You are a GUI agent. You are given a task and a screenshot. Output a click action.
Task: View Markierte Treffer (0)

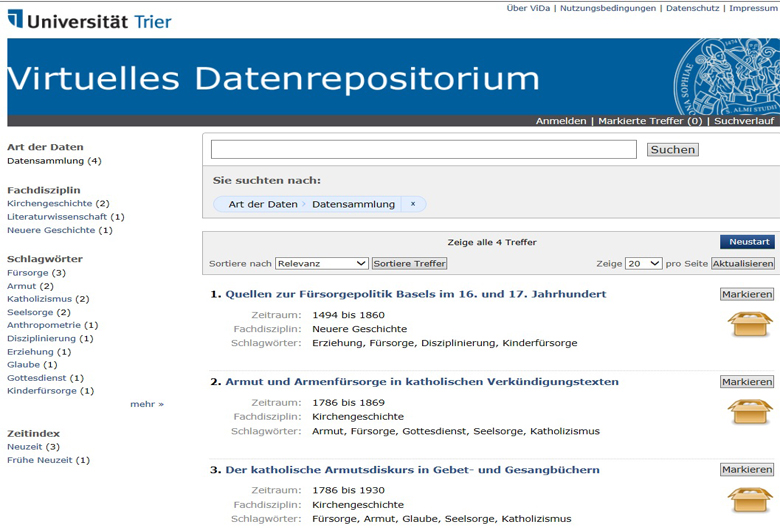coord(650,121)
